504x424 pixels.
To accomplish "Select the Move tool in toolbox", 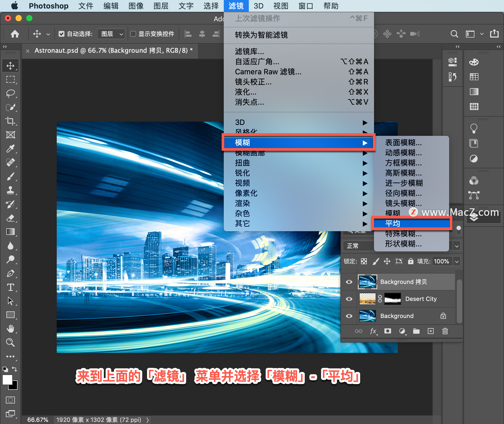I will tap(10, 66).
